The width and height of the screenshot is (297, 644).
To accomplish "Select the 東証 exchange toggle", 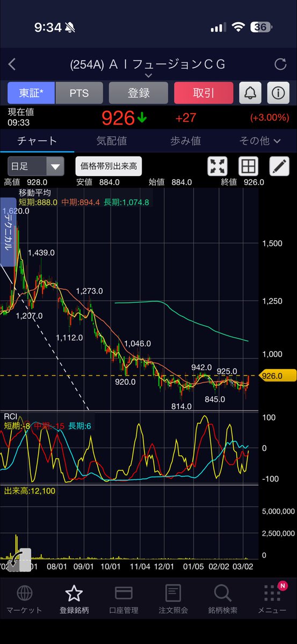I will point(31,93).
